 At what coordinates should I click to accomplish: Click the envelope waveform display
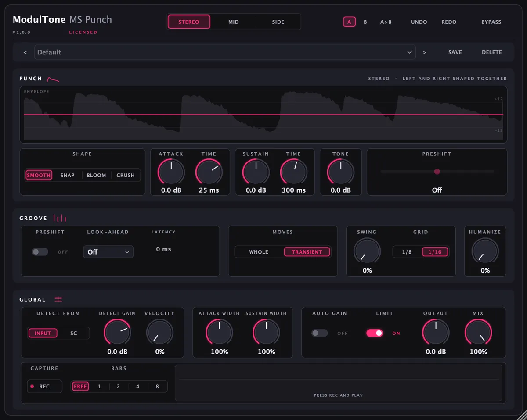[x=263, y=115]
